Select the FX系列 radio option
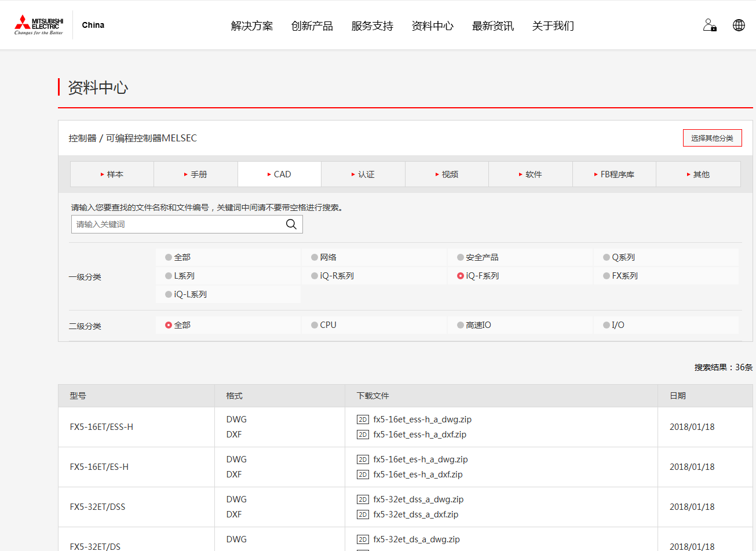The height and width of the screenshot is (551, 756). pos(607,276)
